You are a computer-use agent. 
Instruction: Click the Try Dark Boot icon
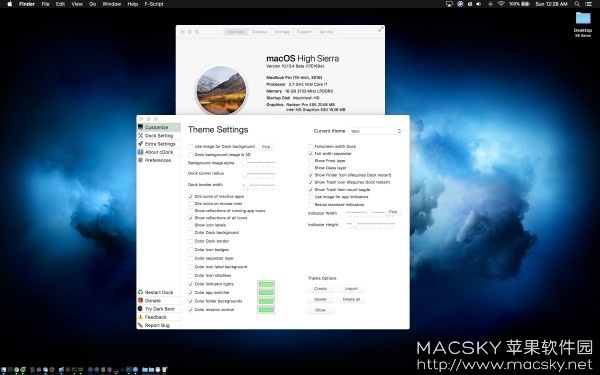pos(140,308)
